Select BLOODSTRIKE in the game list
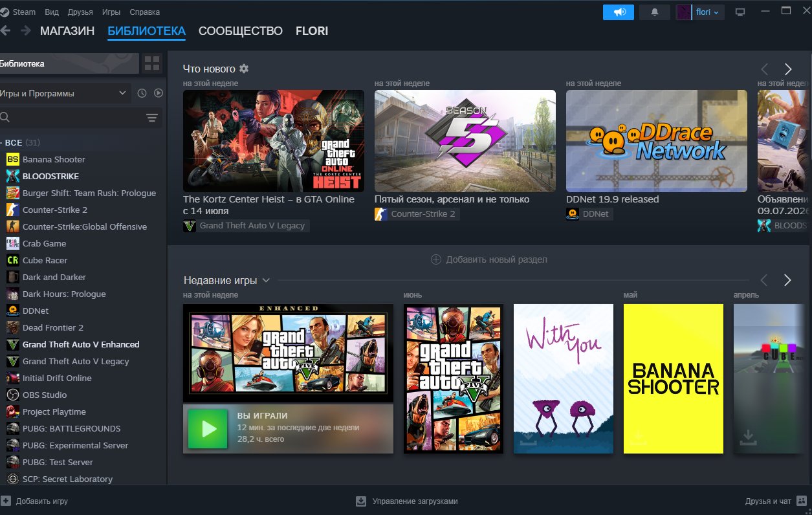The image size is (812, 515). [x=83, y=176]
